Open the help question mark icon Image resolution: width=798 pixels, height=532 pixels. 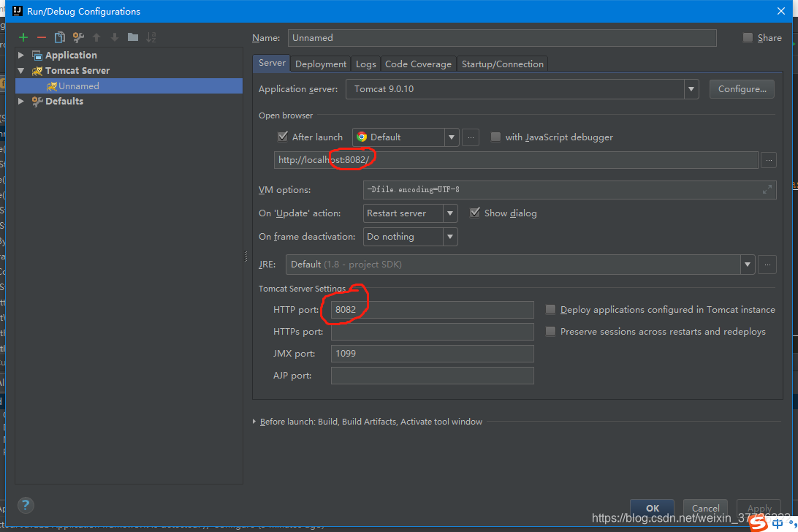point(26,505)
